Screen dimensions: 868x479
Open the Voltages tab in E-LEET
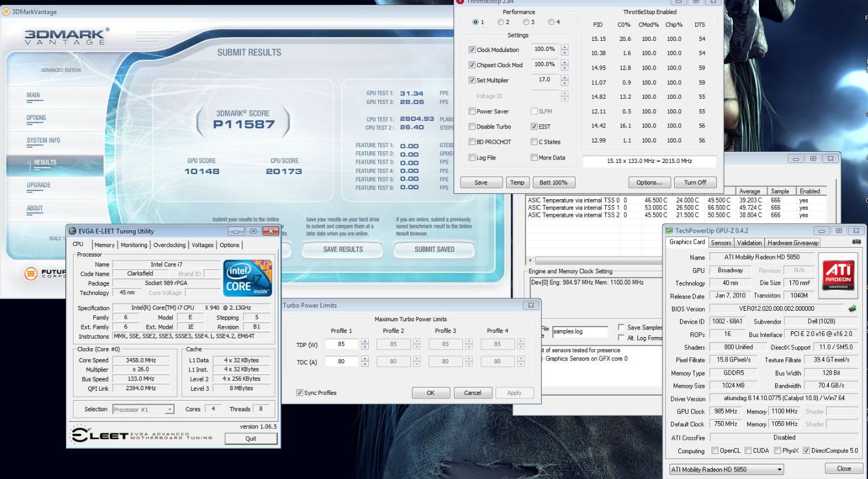click(x=203, y=245)
